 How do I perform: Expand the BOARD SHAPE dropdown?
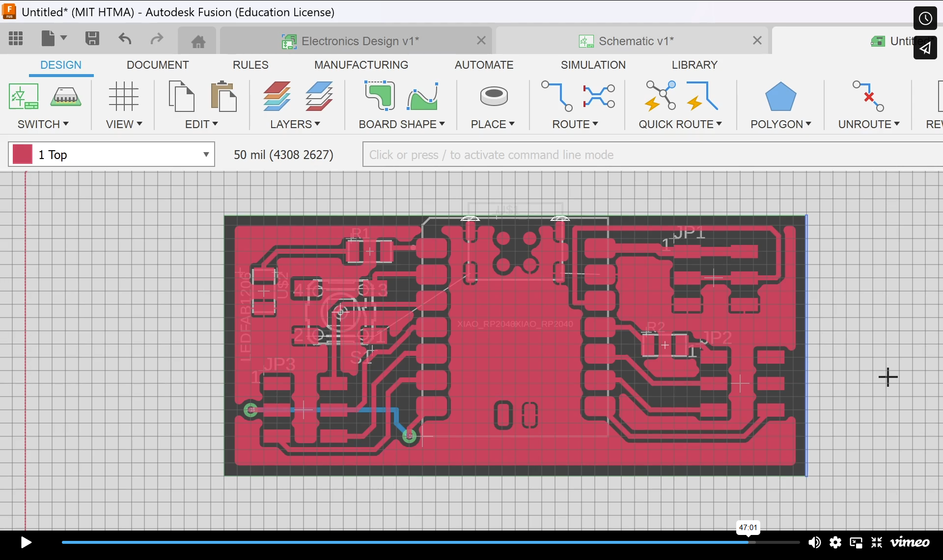[401, 124]
